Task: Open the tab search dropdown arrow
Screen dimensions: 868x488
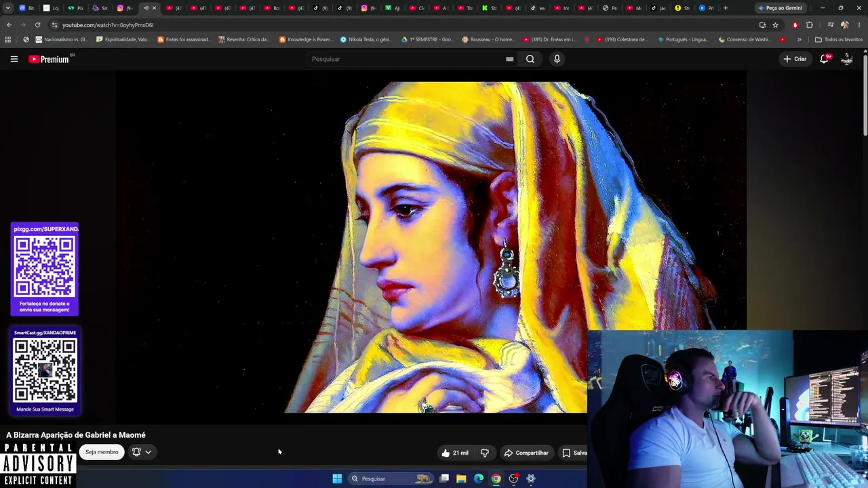Action: pyautogui.click(x=8, y=8)
